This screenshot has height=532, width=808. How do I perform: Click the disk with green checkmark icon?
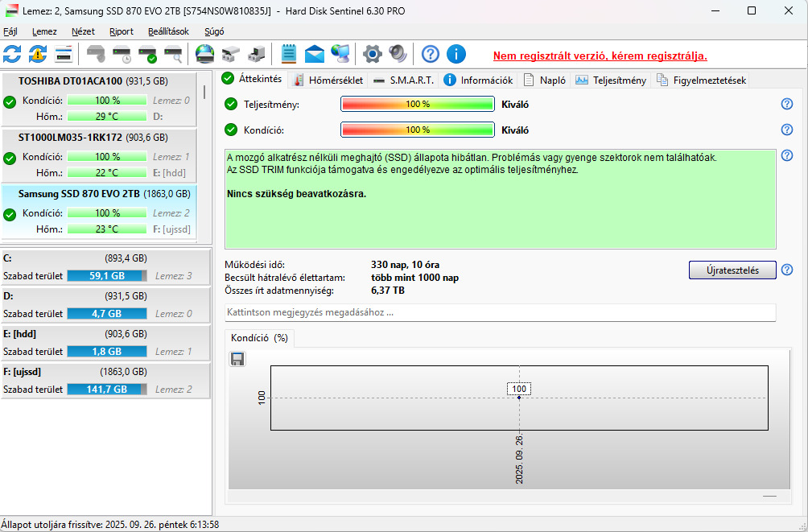[148, 54]
